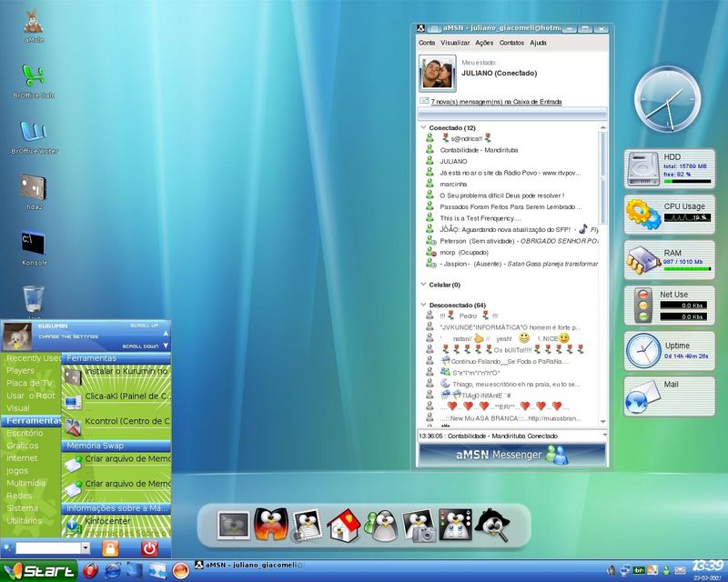This screenshot has width=728, height=582.
Task: Click the aMSN Messenger banner
Action: pos(512,455)
